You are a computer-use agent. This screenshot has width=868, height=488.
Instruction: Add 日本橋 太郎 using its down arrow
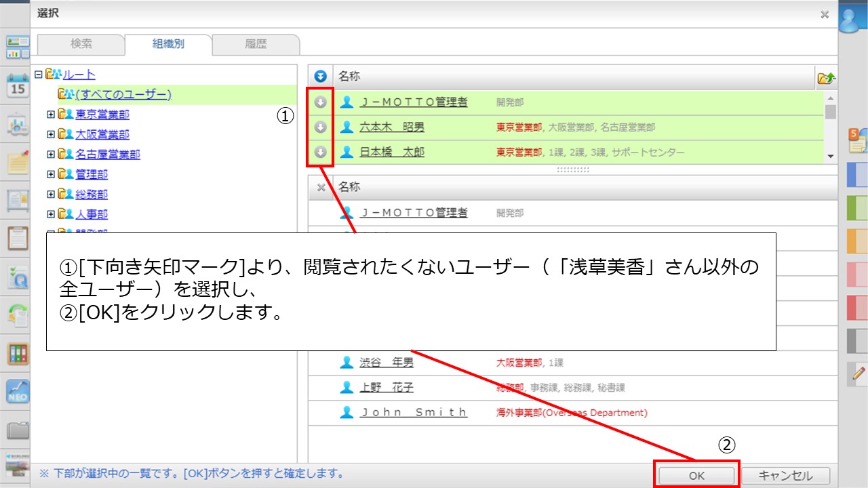pyautogui.click(x=321, y=152)
